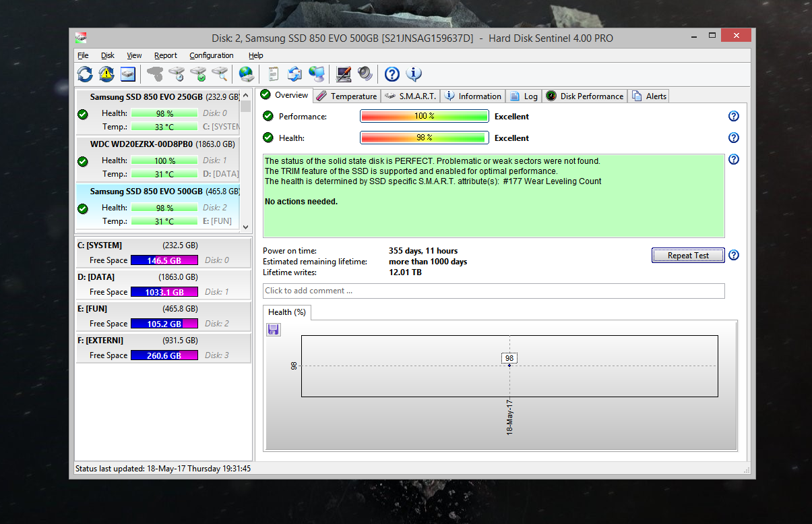Click the '12.01 TB' lifetime writes value
Viewport: 812px width, 524px height.
coord(406,272)
